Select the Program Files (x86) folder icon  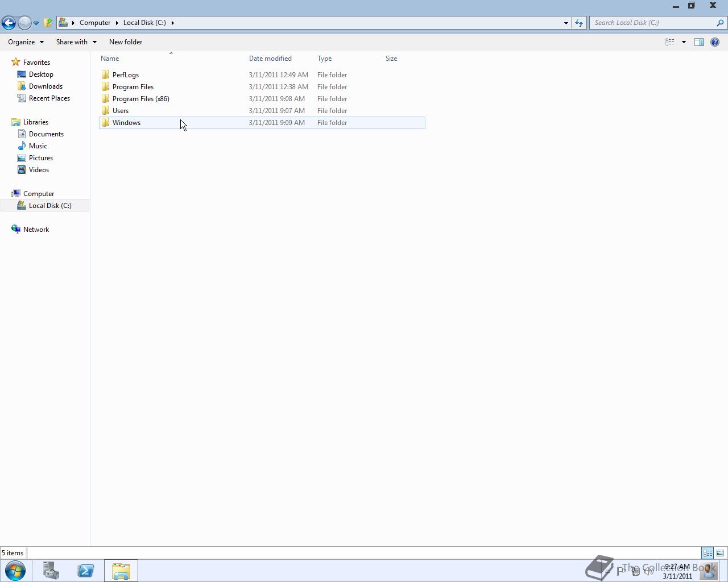point(105,99)
